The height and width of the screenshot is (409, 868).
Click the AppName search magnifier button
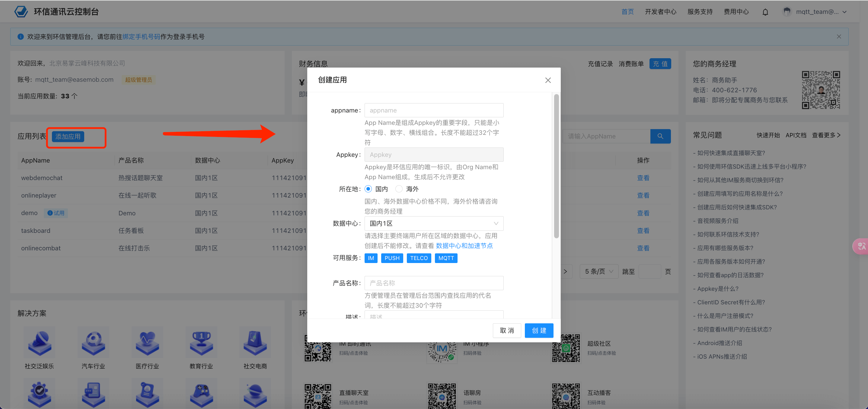660,136
